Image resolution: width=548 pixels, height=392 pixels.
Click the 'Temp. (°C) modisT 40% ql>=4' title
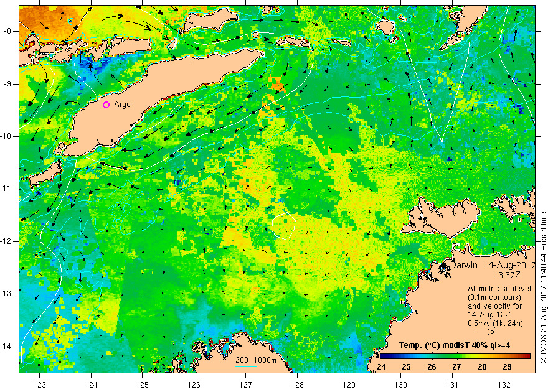[x=455, y=345]
